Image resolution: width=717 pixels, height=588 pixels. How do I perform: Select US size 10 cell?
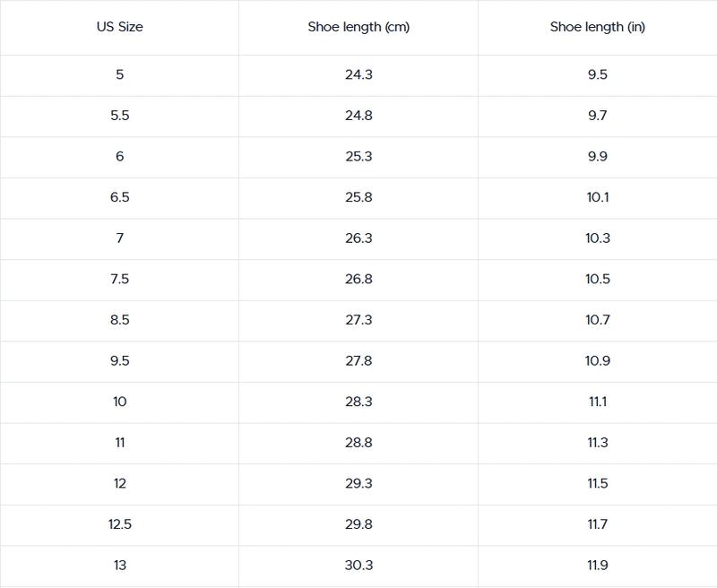pos(119,402)
